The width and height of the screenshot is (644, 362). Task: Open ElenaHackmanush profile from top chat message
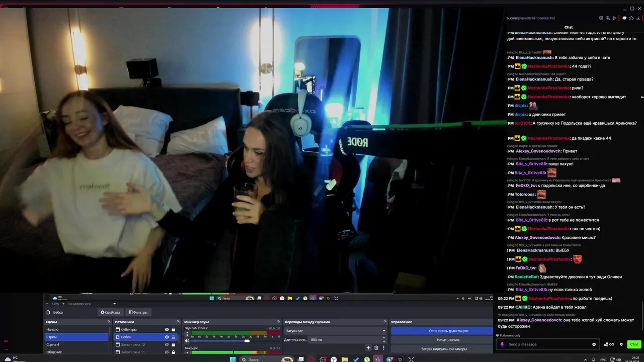point(533,33)
